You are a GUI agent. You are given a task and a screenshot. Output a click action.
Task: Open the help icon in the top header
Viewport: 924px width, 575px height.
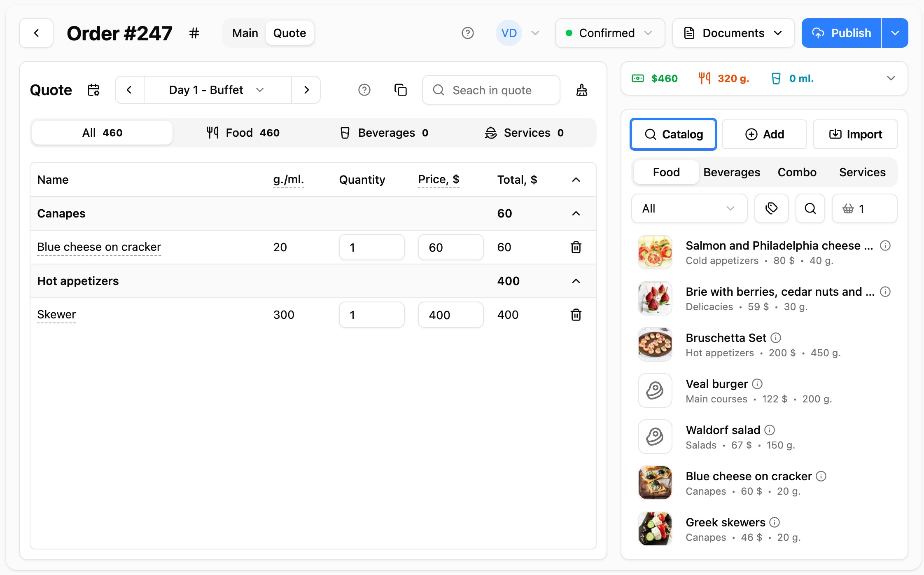pos(468,33)
